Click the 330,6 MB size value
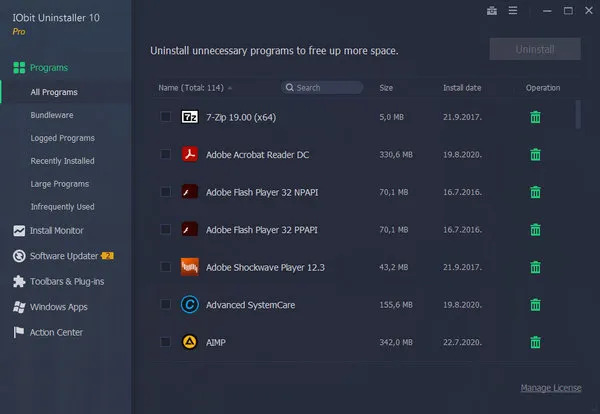This screenshot has height=414, width=600. click(x=396, y=155)
